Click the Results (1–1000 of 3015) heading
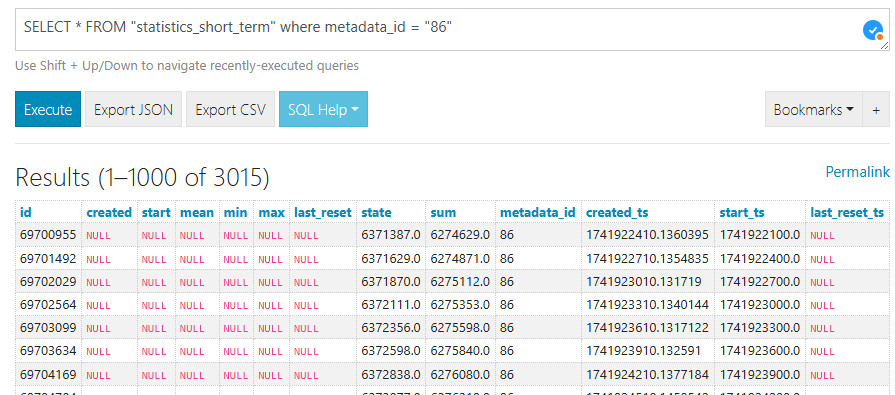 pos(142,178)
